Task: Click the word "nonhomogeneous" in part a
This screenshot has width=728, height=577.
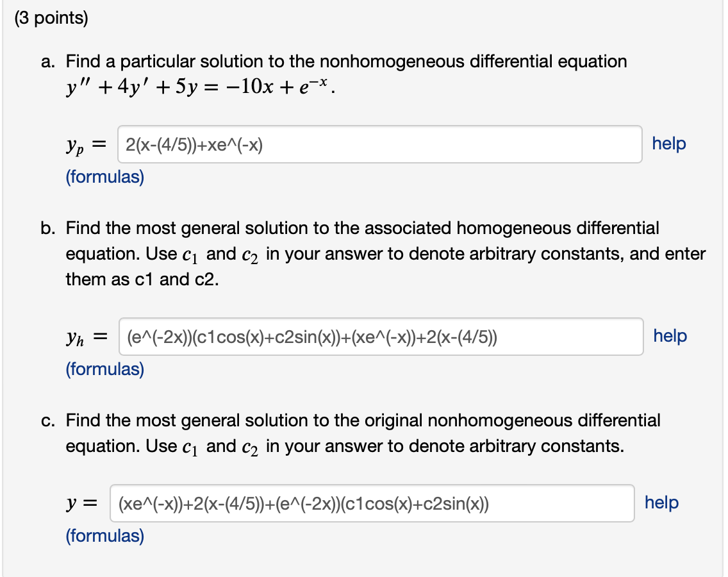Action: coord(392,62)
